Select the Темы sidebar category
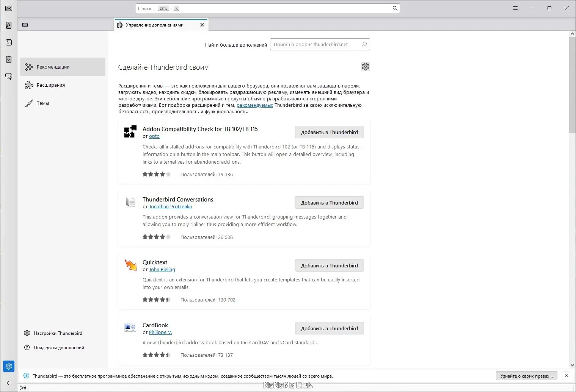 pos(63,103)
